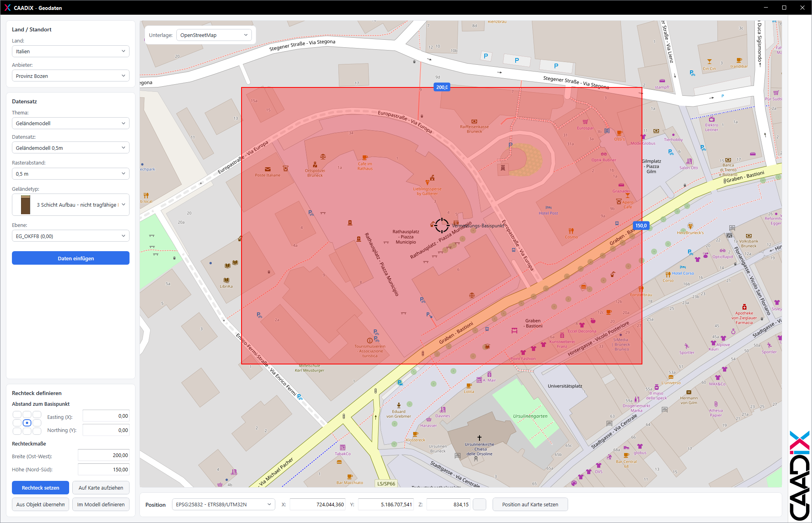Expand the Thema dropdown showing Geländemodell

point(71,123)
